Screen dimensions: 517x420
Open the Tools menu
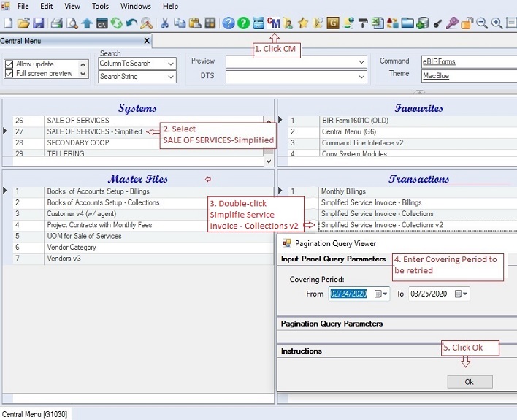tap(100, 6)
